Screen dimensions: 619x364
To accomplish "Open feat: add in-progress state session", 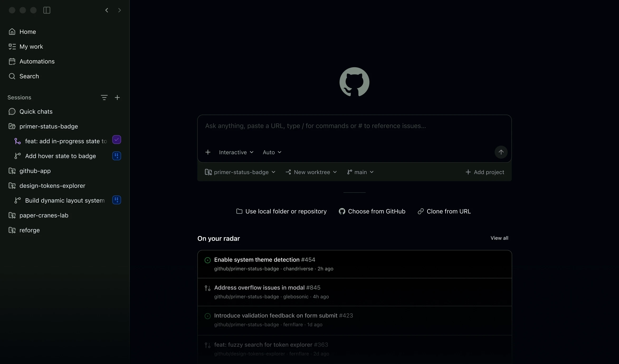I will click(x=61, y=141).
